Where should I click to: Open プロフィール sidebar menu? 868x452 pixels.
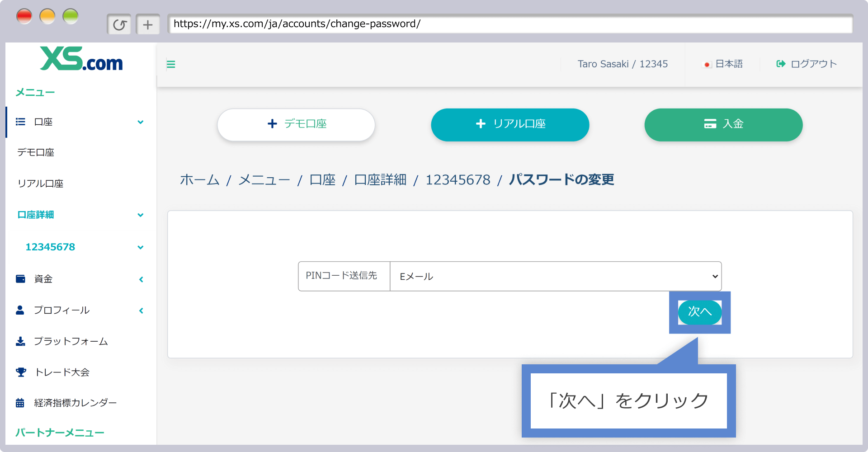coord(61,310)
